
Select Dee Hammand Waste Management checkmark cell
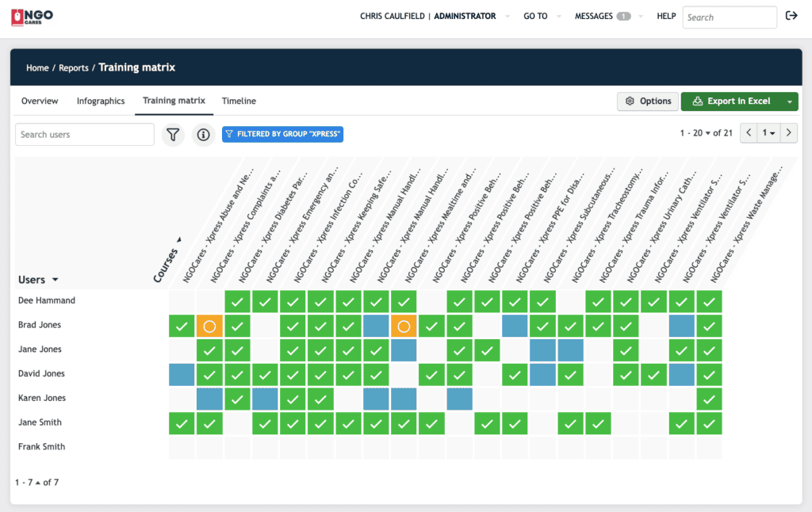709,302
